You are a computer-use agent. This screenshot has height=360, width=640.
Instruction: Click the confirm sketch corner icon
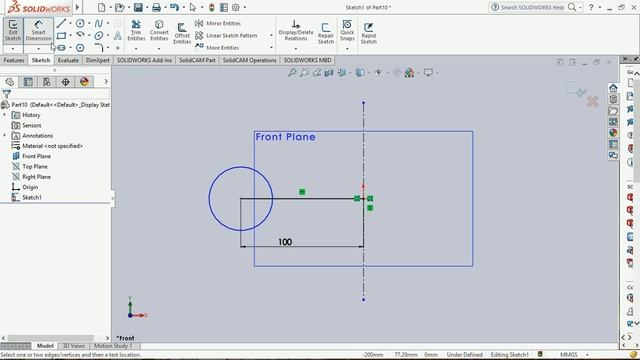point(576,89)
